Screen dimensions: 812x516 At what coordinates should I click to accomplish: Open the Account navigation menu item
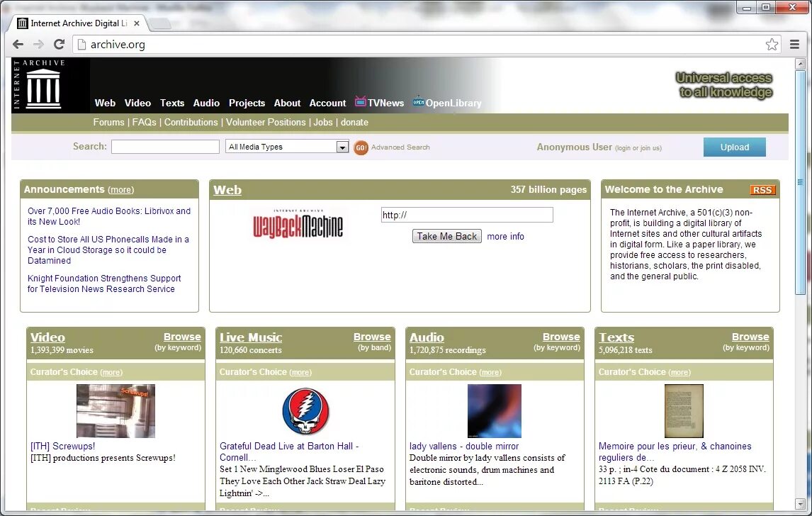[328, 103]
